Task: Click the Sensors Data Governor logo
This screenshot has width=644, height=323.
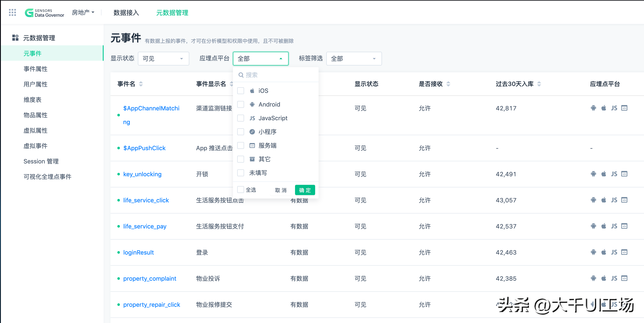Action: click(45, 13)
